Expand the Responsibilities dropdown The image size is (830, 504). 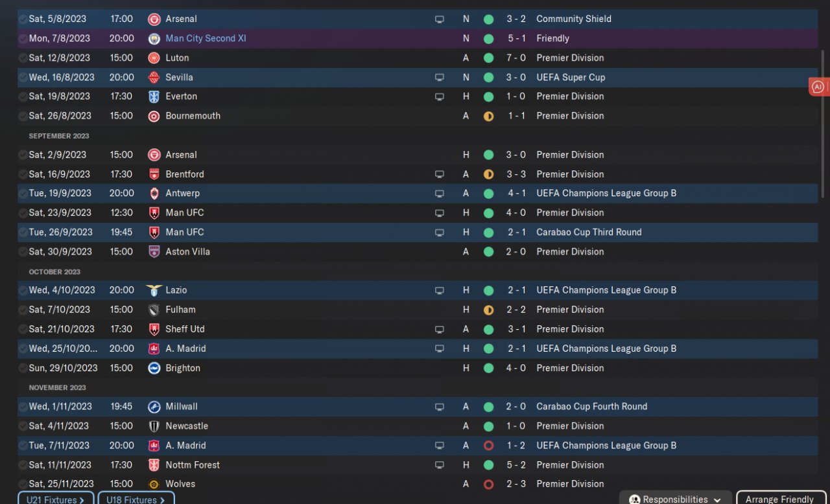[675, 499]
